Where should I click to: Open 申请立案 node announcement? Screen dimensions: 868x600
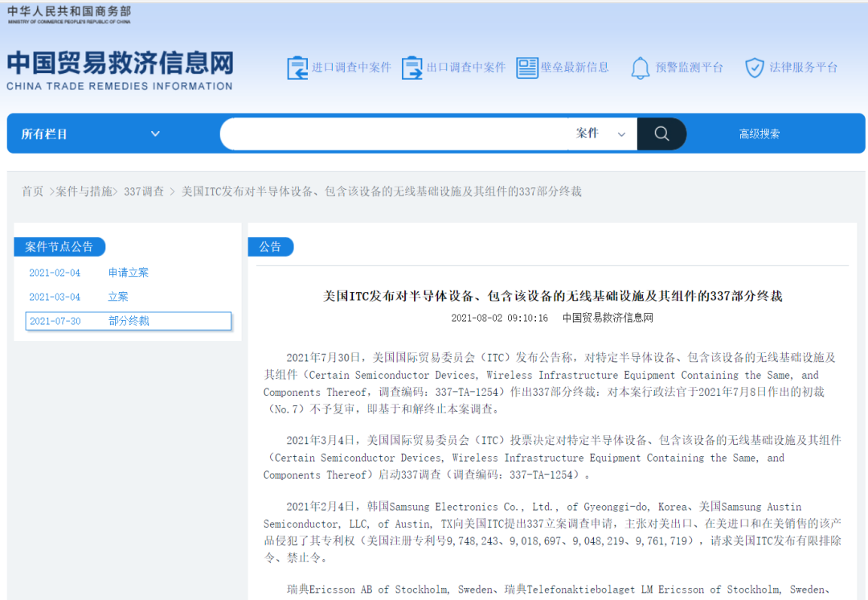pyautogui.click(x=129, y=273)
